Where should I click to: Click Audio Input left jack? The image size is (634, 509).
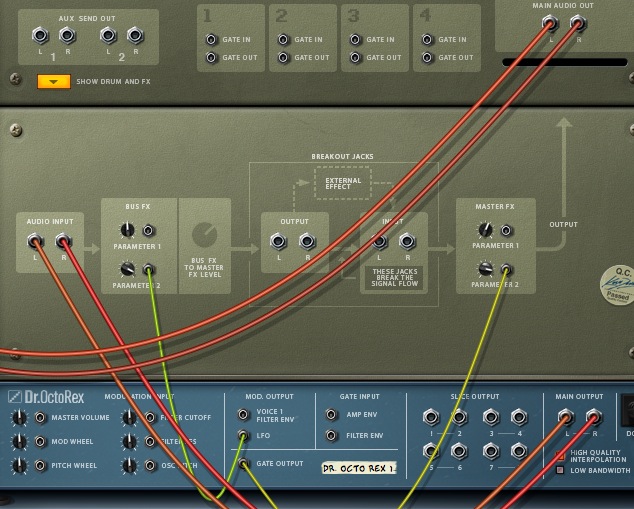point(35,241)
